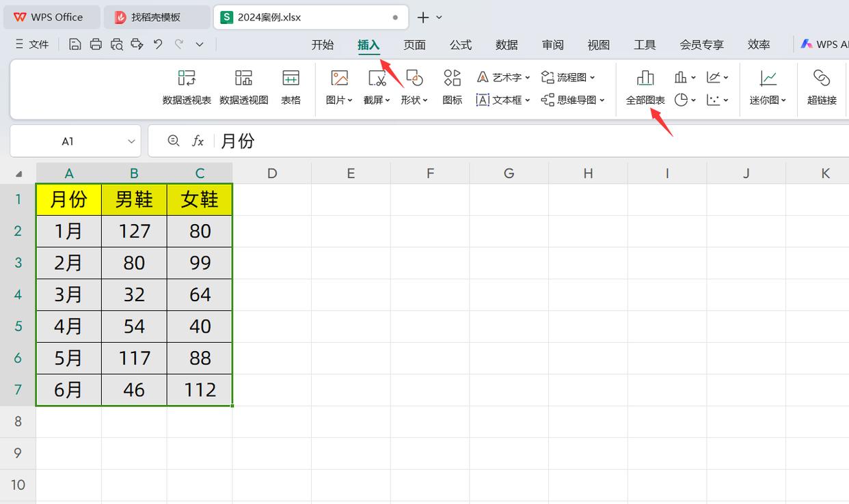Undo the last action
The height and width of the screenshot is (504, 849).
tap(158, 44)
